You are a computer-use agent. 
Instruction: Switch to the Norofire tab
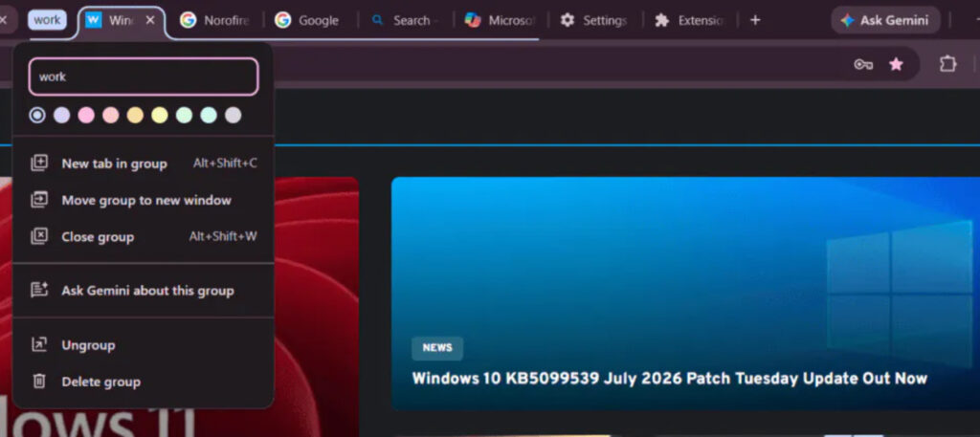click(x=214, y=21)
